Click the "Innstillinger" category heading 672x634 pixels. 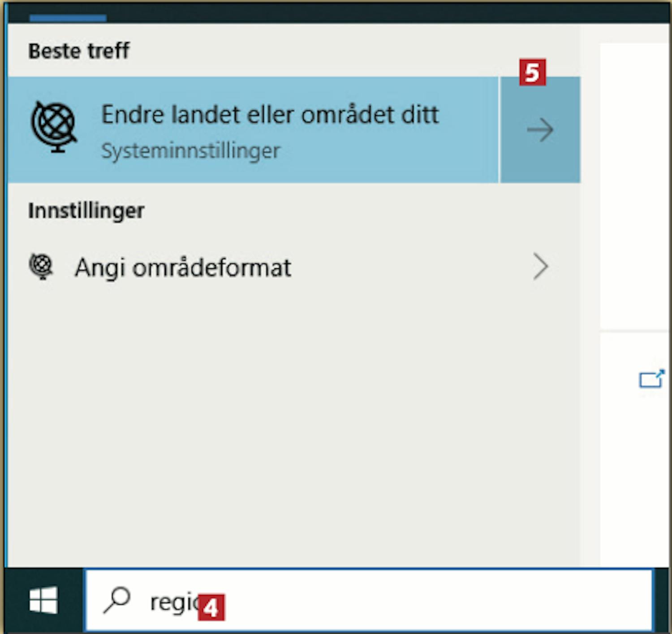pos(86,211)
